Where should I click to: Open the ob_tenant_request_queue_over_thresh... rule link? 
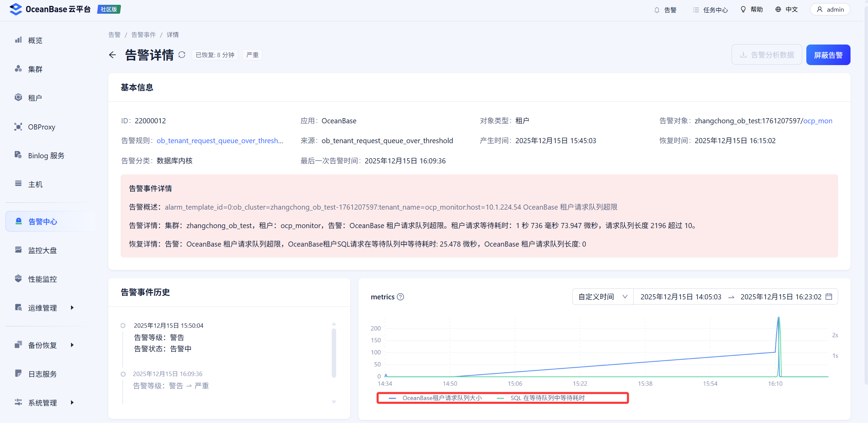coord(220,140)
